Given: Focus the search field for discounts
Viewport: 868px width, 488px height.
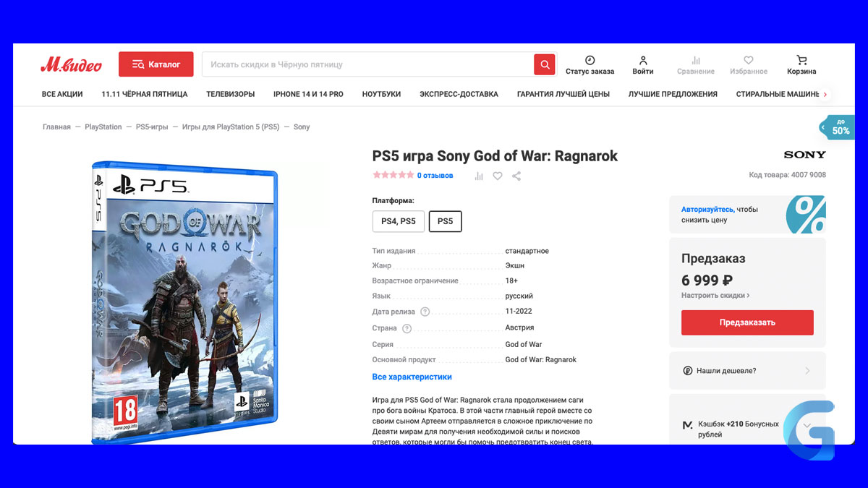Looking at the screenshot, I should [367, 64].
